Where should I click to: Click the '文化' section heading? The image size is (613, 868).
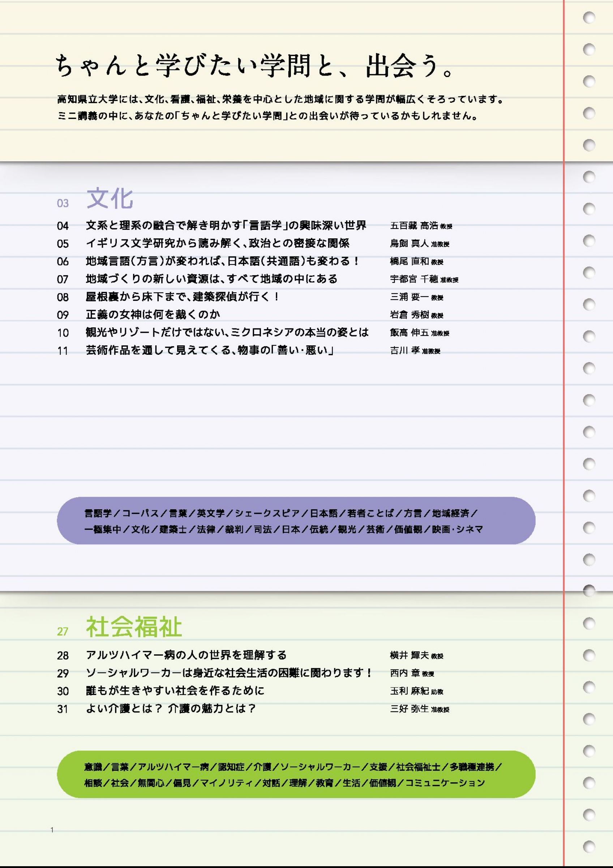click(x=110, y=198)
